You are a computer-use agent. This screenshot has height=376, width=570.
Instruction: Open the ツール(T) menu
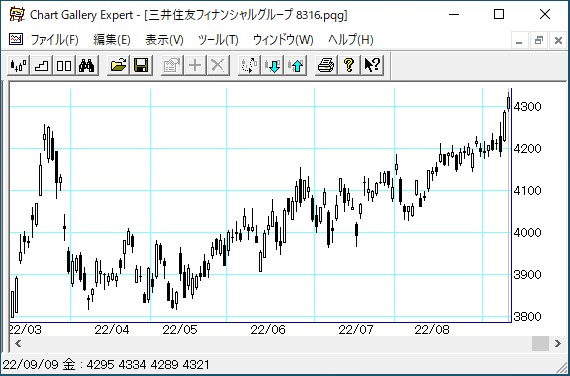pyautogui.click(x=218, y=40)
